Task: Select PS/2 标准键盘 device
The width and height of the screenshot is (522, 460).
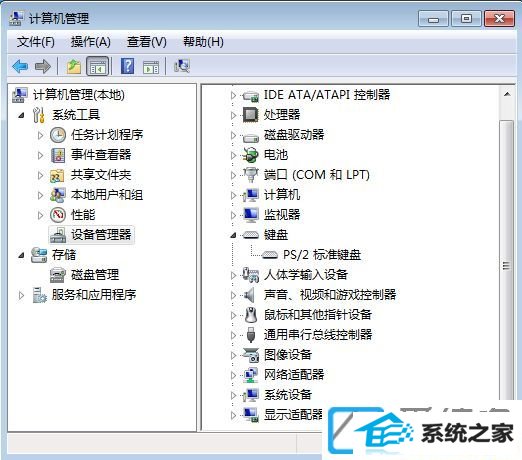Action: 321,255
